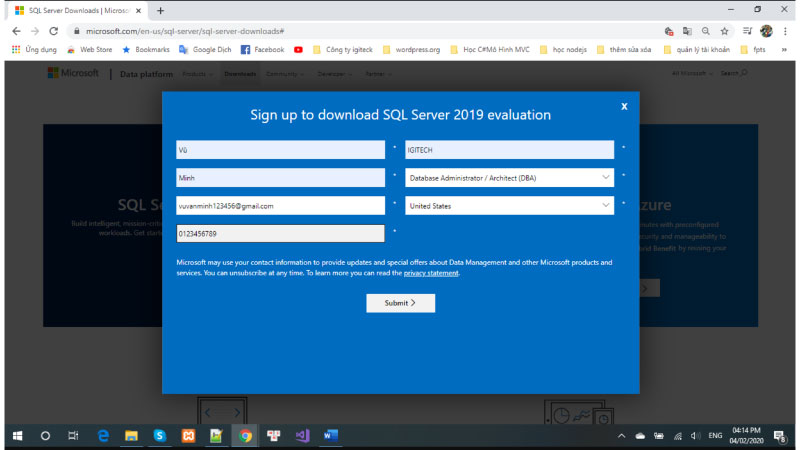Open a new browser tab with plus icon

(160, 10)
